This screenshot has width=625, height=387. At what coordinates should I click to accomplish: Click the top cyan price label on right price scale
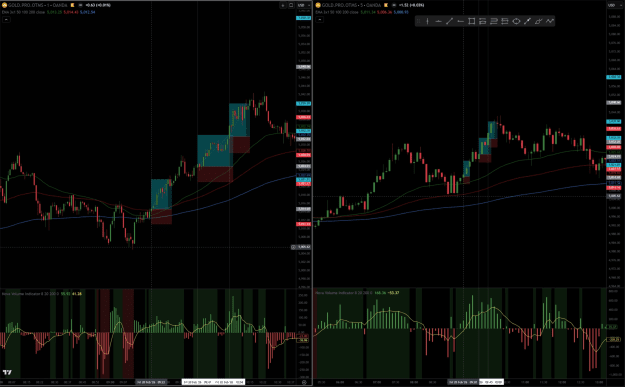tap(613, 77)
